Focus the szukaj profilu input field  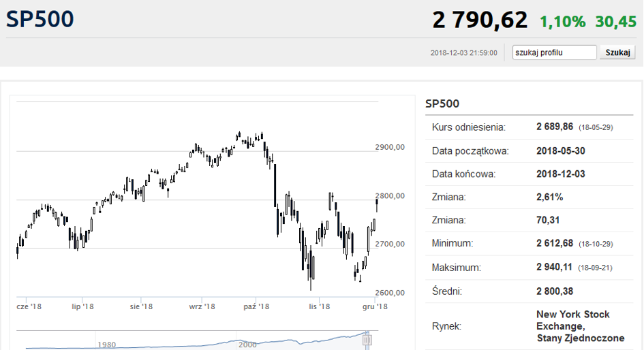tap(554, 52)
